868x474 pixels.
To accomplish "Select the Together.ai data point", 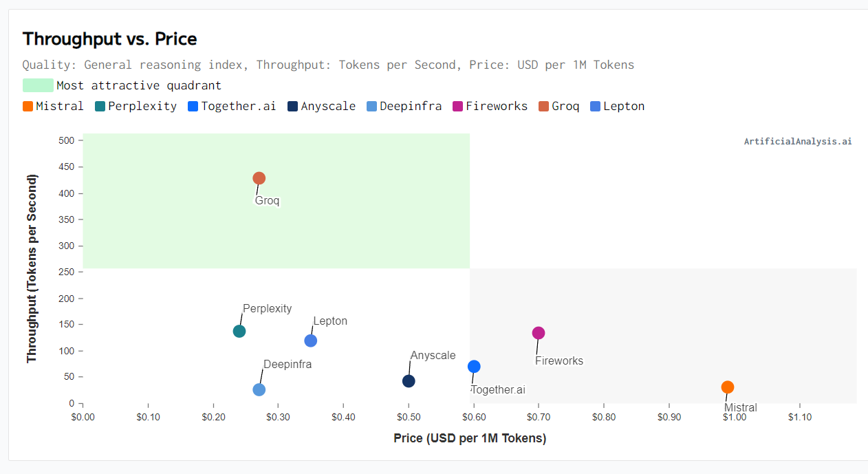I will (474, 367).
